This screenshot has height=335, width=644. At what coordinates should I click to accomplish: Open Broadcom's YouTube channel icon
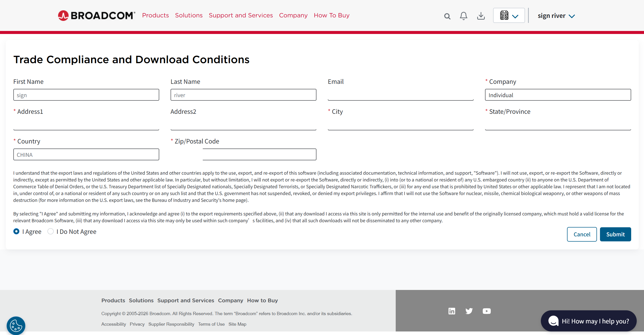tap(487, 311)
